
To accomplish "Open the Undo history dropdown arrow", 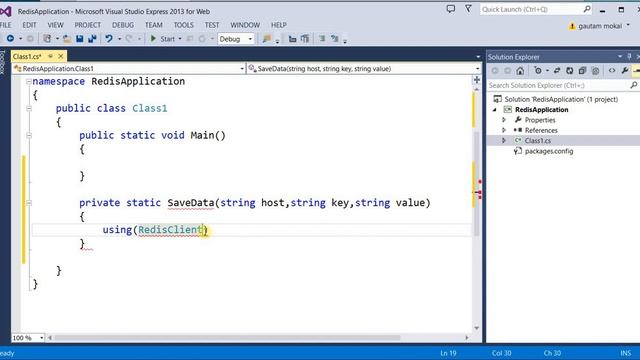I will [x=120, y=39].
